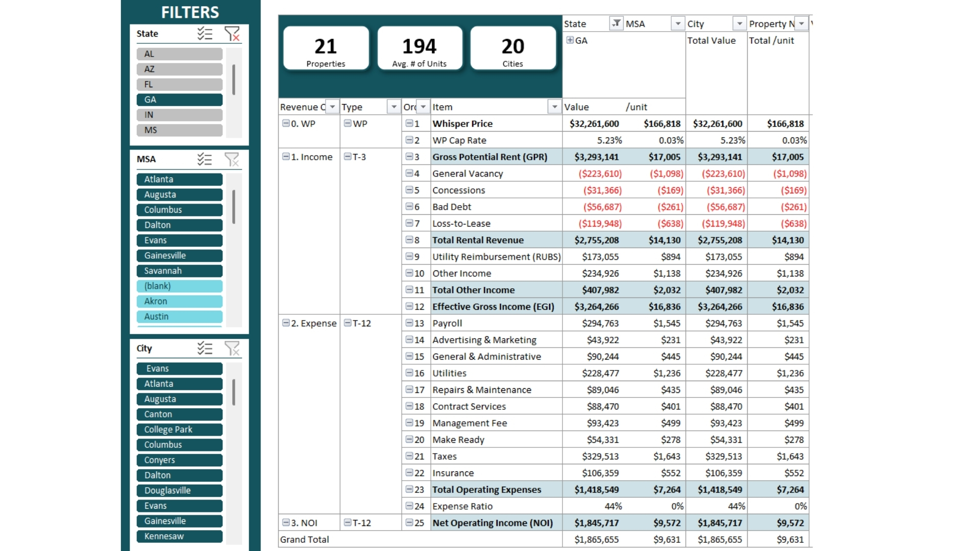The image size is (980, 551).
Task: Open the Revenue Category column dropdown
Action: point(332,107)
